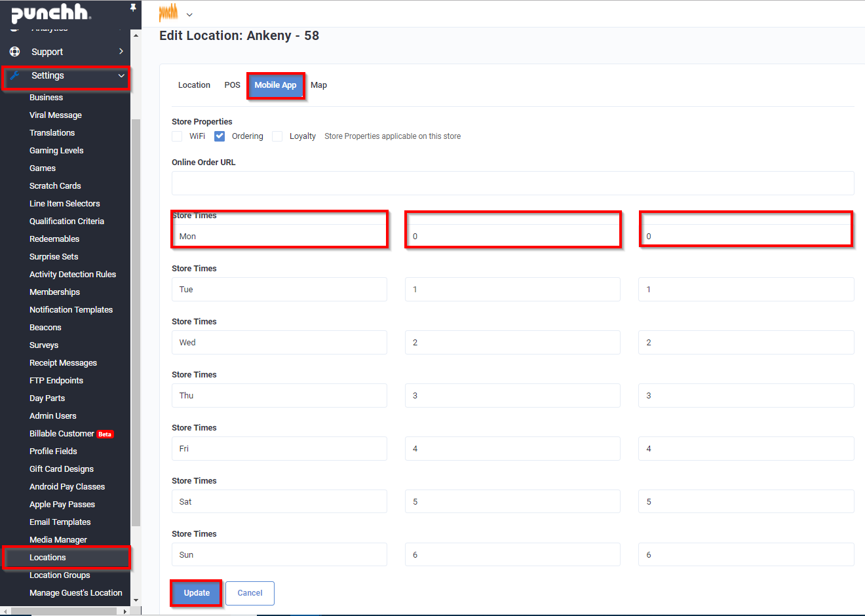Click the orange Punchh brand logo
The image size is (865, 616).
168,12
